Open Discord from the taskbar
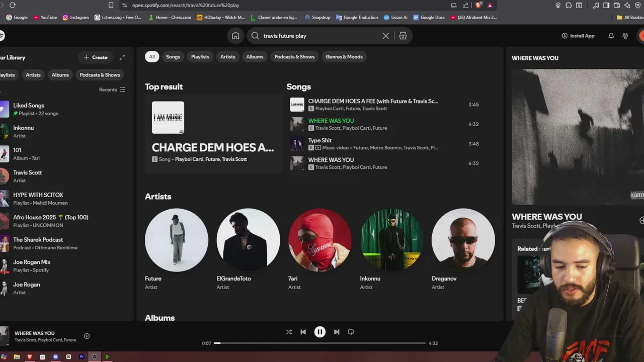This screenshot has height=362, width=644. pos(55,357)
